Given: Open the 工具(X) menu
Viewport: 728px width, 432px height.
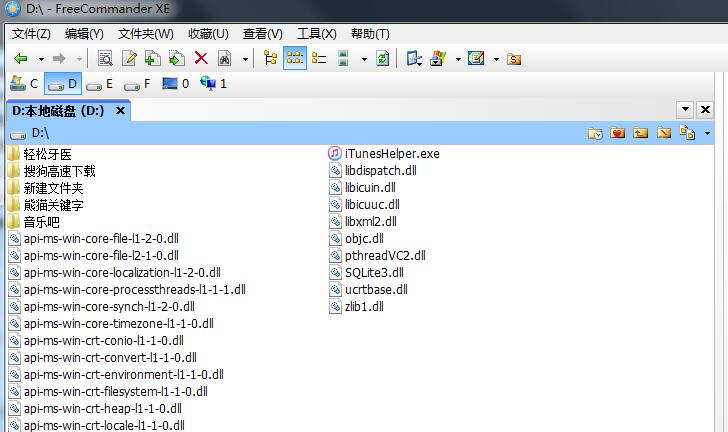Looking at the screenshot, I should [x=317, y=34].
